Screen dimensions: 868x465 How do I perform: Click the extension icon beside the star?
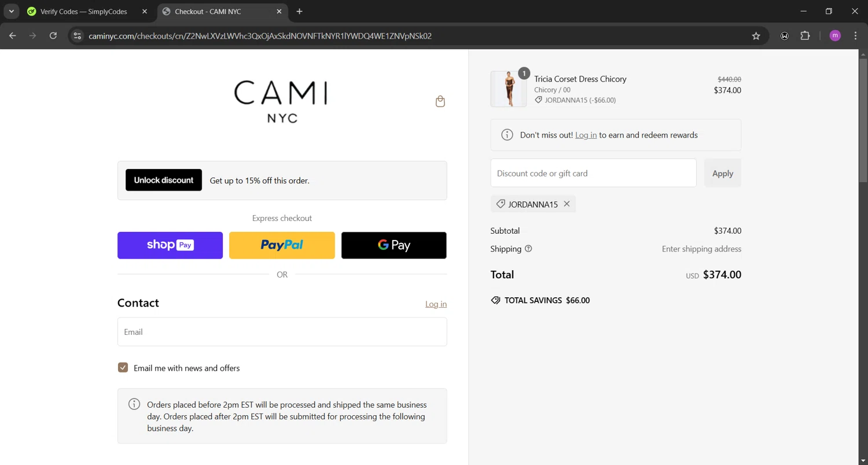[x=785, y=36]
